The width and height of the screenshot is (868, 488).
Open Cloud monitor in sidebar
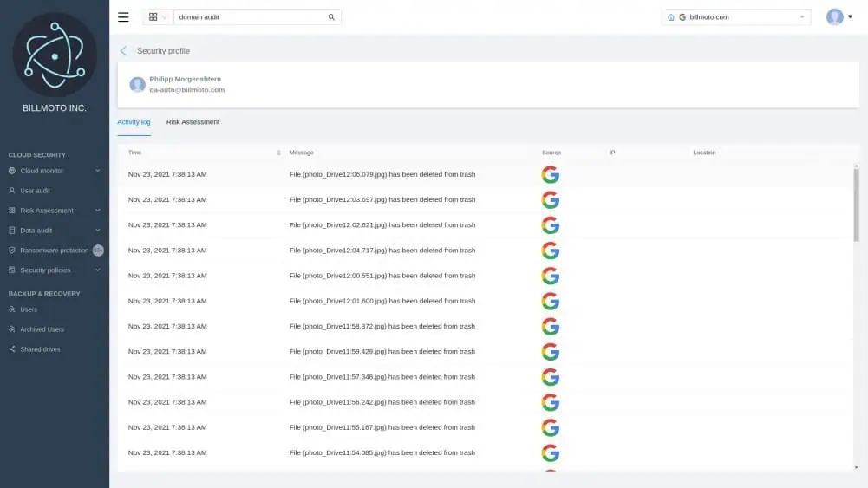(42, 171)
